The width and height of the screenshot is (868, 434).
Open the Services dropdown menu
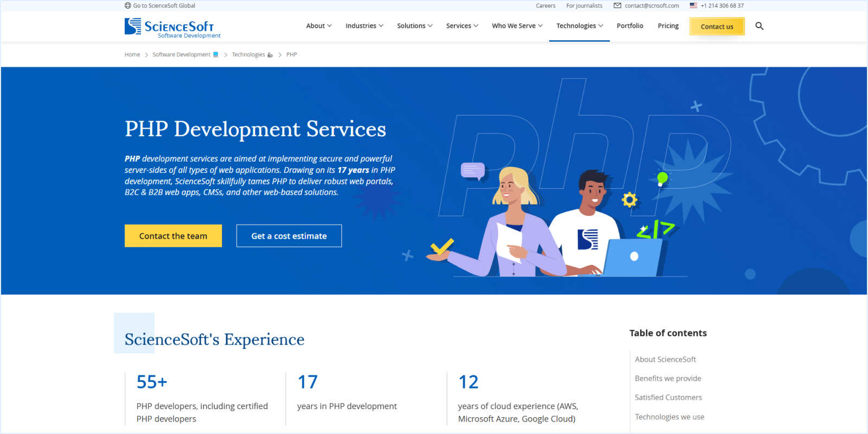point(462,26)
